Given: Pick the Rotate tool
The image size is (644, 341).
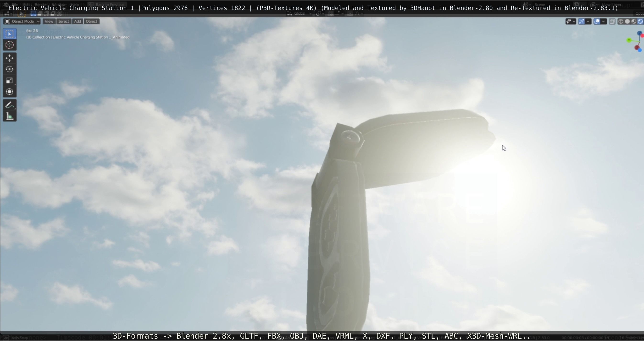Looking at the screenshot, I should [x=10, y=69].
